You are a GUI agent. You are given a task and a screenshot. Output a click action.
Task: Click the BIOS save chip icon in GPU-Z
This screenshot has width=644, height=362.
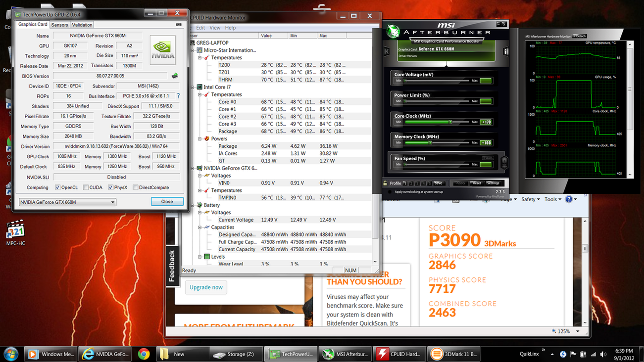tap(175, 76)
